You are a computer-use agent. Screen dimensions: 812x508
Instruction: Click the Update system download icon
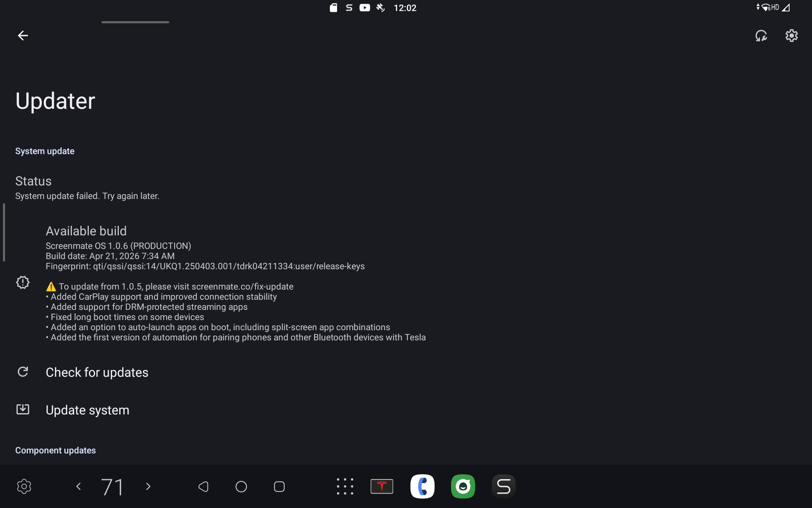(x=23, y=409)
